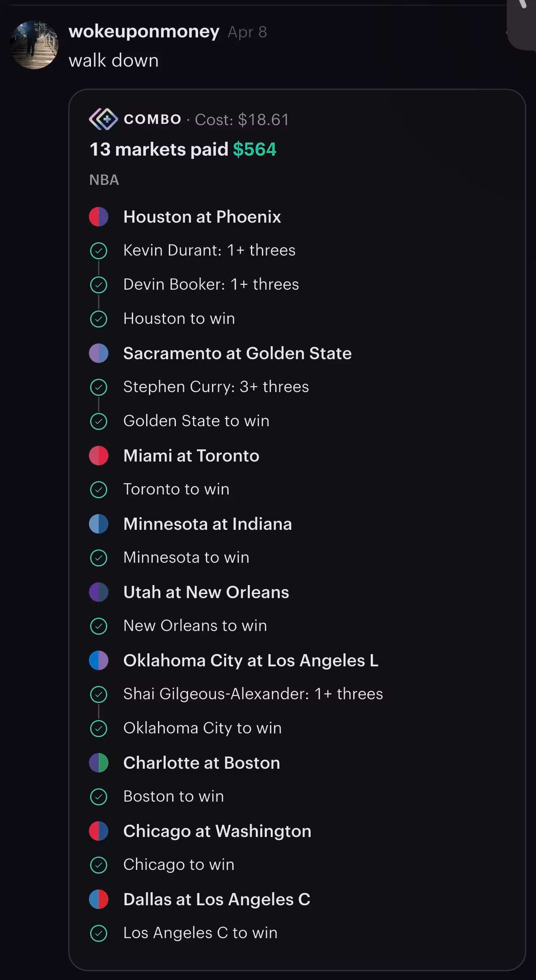Click the Charlotte at Boston team icon

tap(99, 763)
